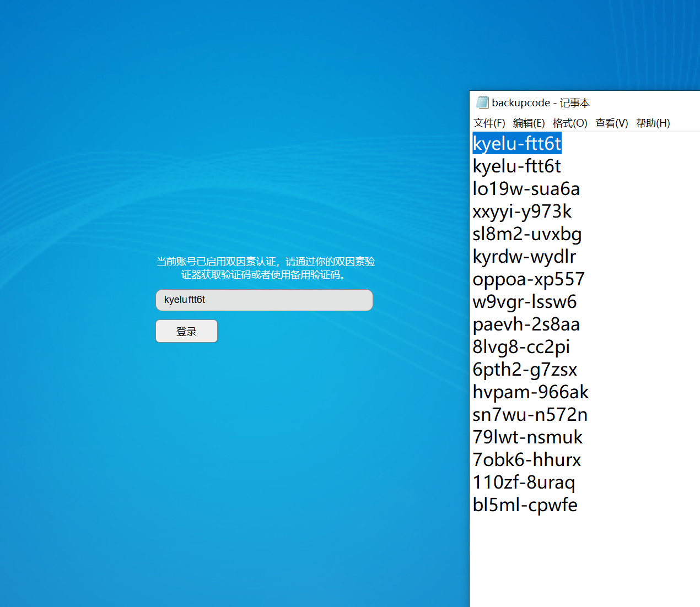Click the backup code sl8m2-uvxbg
This screenshot has height=607, width=700.
[527, 234]
